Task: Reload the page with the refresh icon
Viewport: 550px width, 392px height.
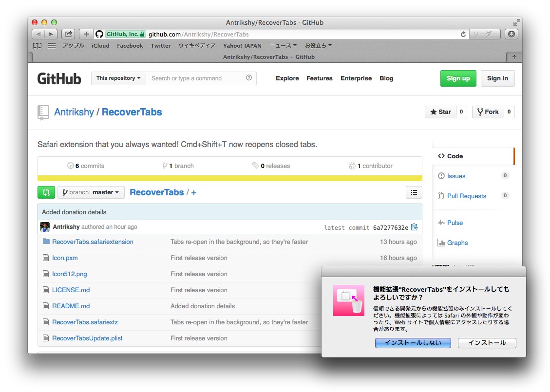Action: point(463,34)
